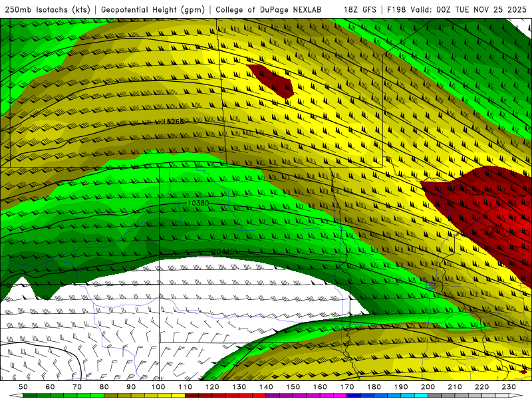Click the "Geopotential Height (gpm)" header text
532x399 pixels.
point(153,10)
